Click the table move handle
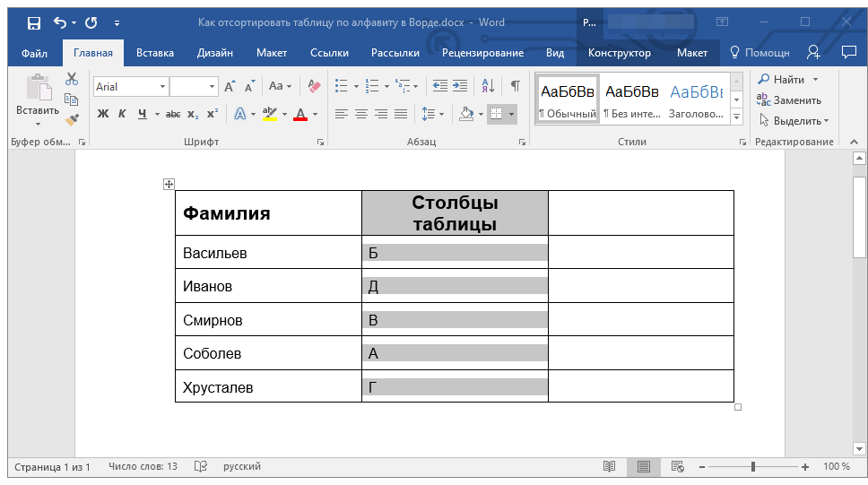Viewport: 868px width, 485px height. (169, 185)
